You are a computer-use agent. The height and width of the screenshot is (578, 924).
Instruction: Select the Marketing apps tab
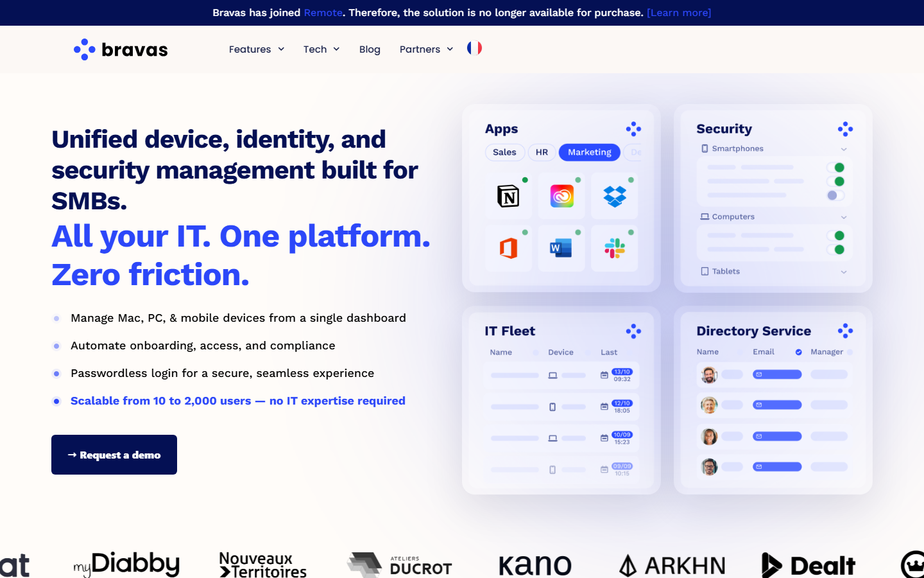pyautogui.click(x=590, y=152)
